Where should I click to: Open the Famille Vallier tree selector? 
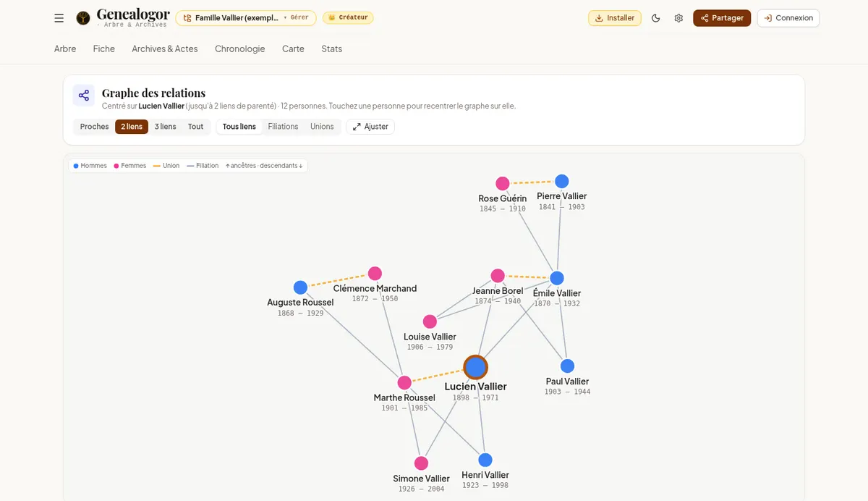tap(246, 18)
